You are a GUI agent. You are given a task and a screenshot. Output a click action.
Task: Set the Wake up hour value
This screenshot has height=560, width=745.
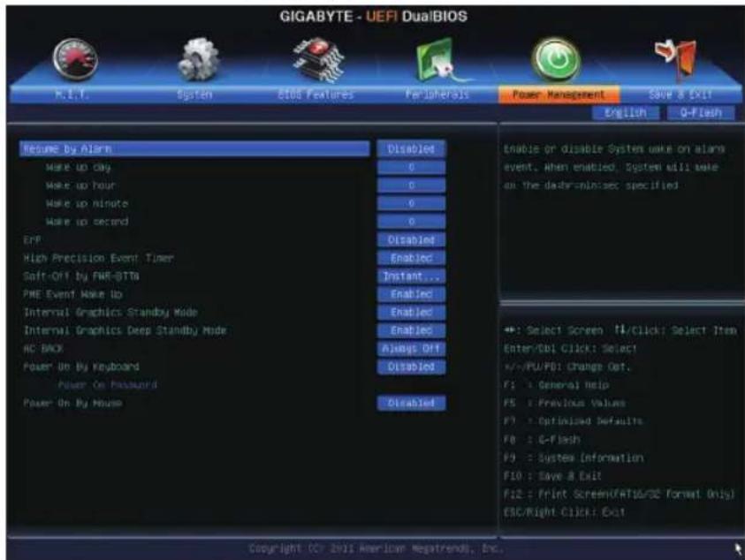point(411,185)
